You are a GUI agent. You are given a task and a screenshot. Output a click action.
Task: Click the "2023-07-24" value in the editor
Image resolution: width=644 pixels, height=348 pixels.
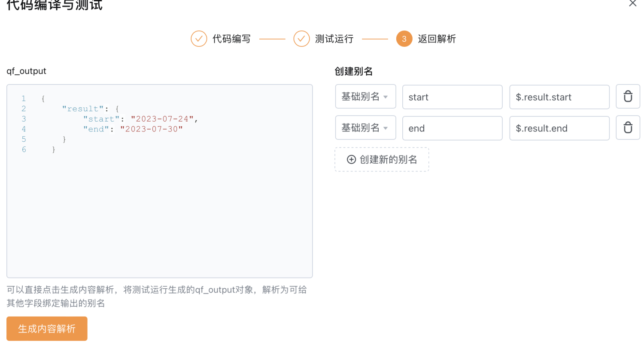[162, 119]
